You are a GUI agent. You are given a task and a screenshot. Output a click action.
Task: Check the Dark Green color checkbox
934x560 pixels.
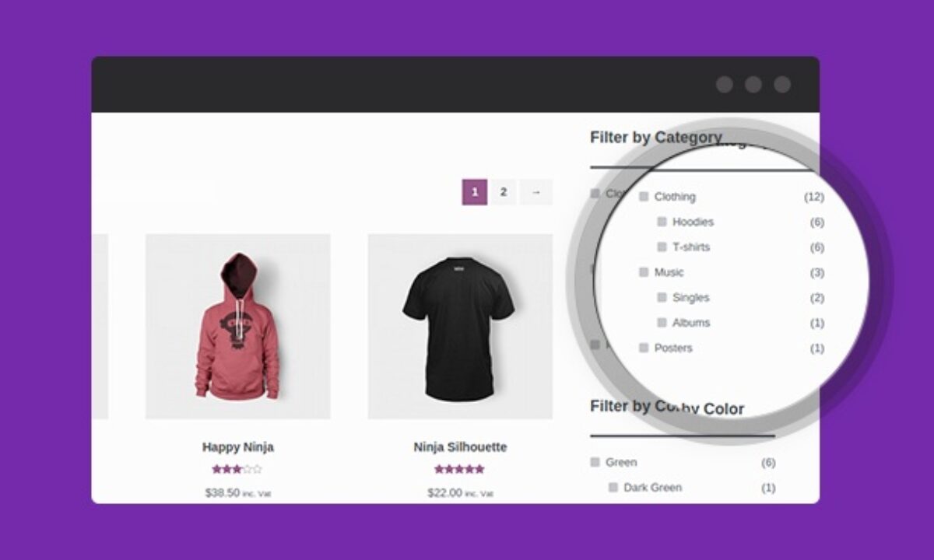pos(613,488)
